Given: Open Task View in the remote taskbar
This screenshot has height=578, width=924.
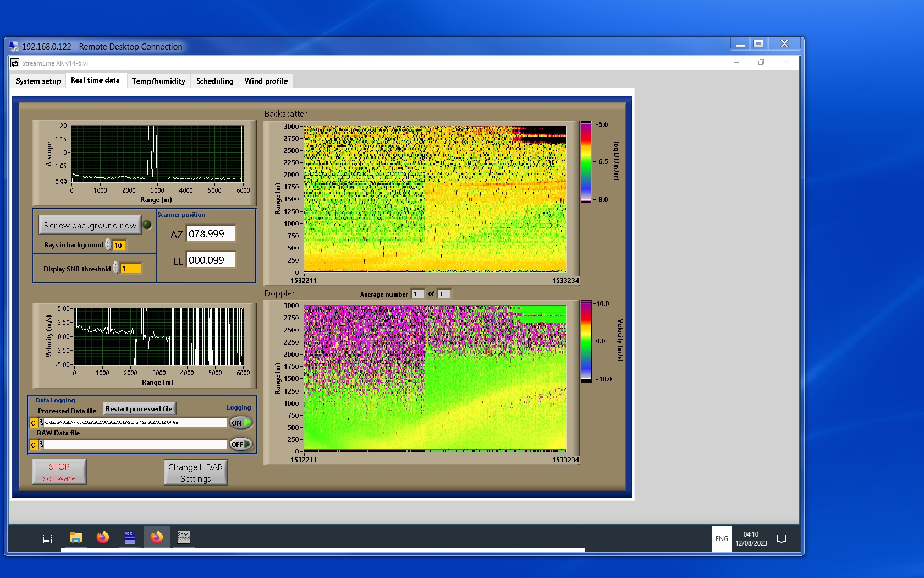Looking at the screenshot, I should pyautogui.click(x=48, y=538).
